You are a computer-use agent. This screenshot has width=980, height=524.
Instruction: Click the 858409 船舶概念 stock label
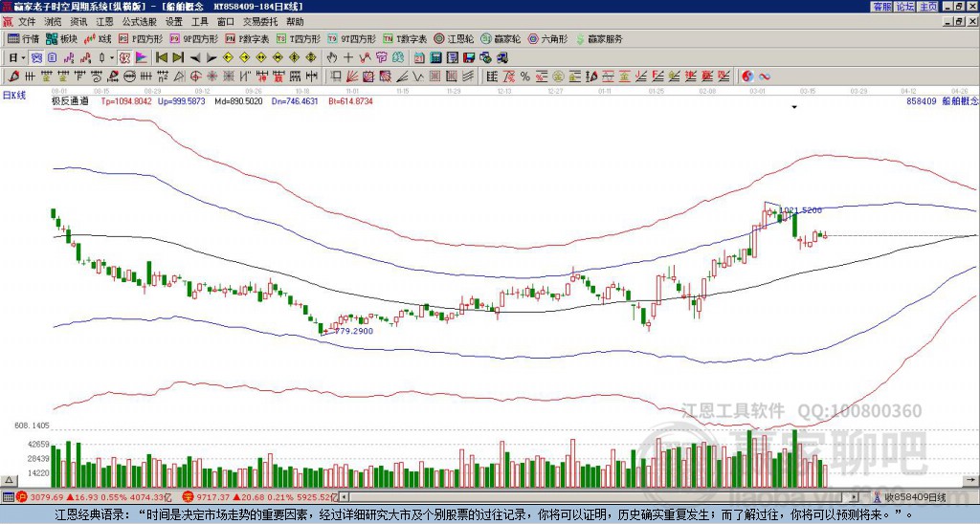[942, 100]
